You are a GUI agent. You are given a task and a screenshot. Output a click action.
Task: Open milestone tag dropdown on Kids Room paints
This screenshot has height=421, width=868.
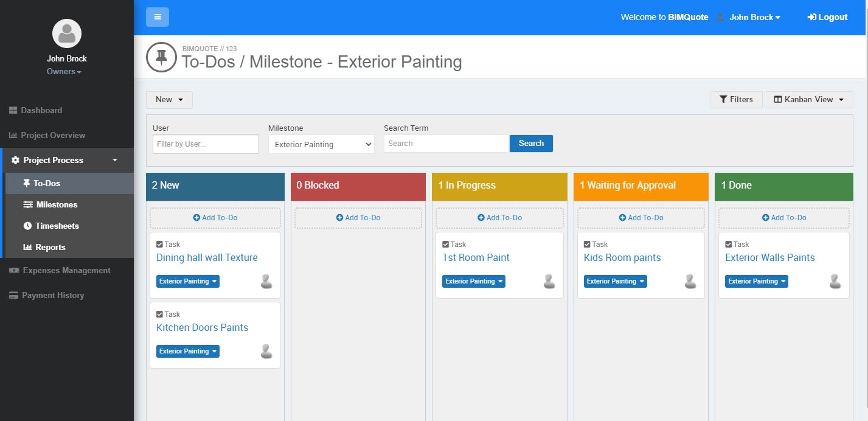coord(616,281)
